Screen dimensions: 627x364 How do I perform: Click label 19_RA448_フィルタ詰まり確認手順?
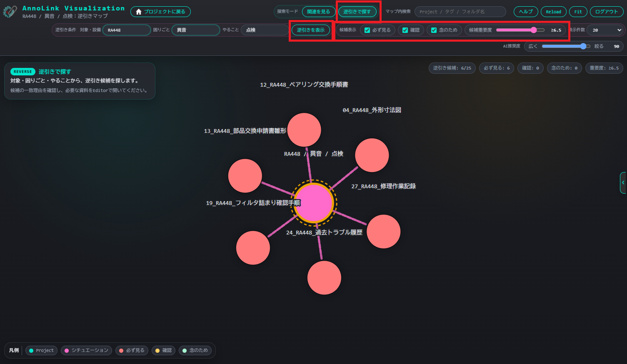[253, 203]
